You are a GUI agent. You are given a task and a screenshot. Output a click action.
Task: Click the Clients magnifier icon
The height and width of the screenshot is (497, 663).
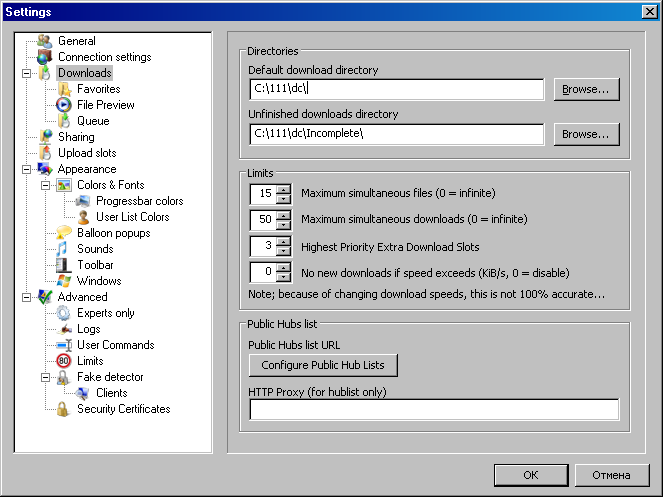coord(82,393)
